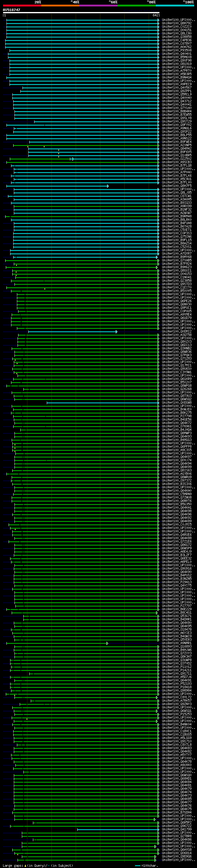Open UniRef100_O97372 hit
Screen dimensions: 197x868
click(x=177, y=481)
